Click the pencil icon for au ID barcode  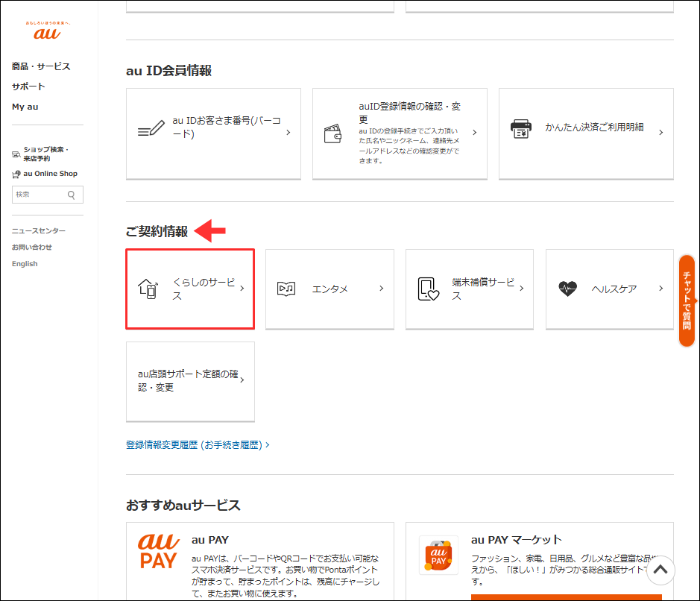tap(151, 130)
